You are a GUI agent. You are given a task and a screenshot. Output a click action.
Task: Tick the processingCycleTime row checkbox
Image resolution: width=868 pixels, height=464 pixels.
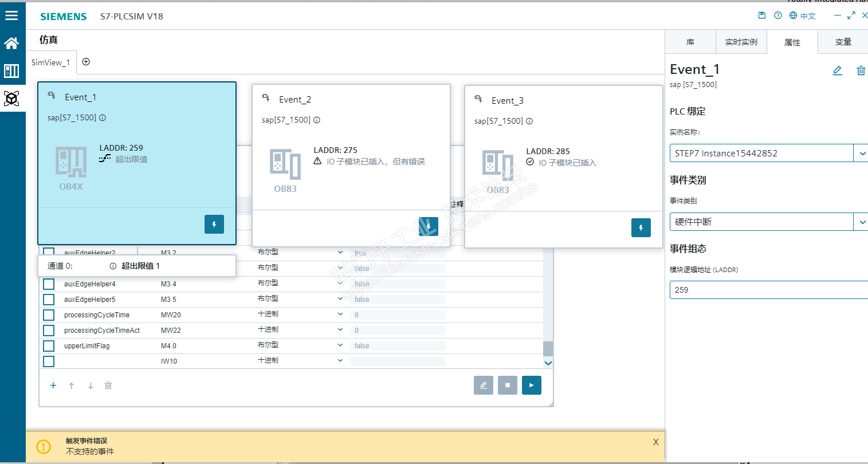[49, 315]
